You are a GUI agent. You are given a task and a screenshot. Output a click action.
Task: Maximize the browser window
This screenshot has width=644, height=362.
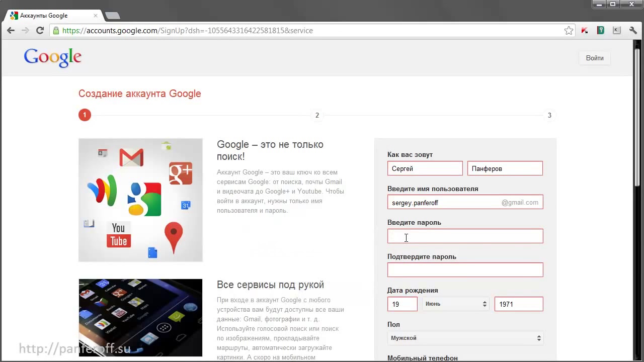(x=613, y=4)
